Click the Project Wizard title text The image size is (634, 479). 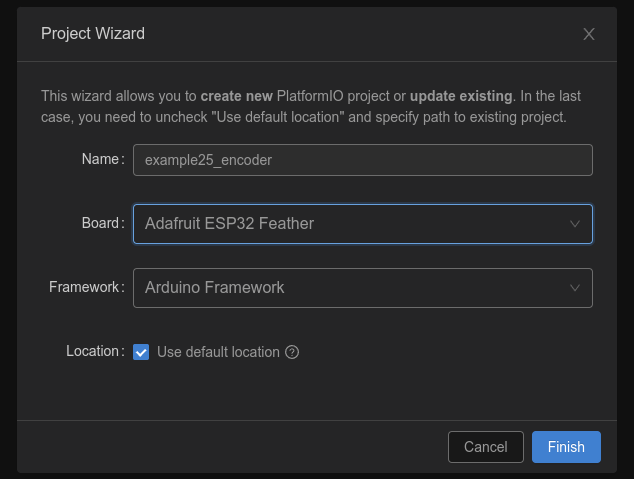[x=93, y=34]
